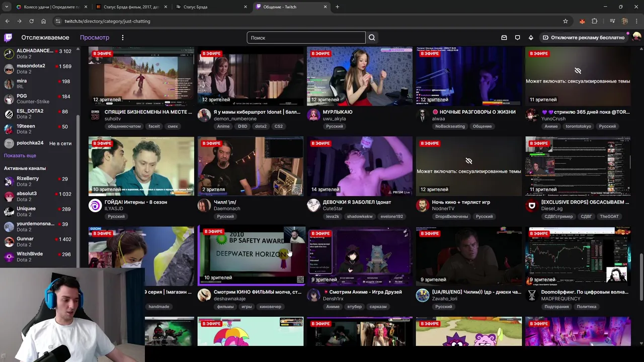Click the Bits diamond icon
Image resolution: width=644 pixels, height=362 pixels.
[531, 38]
